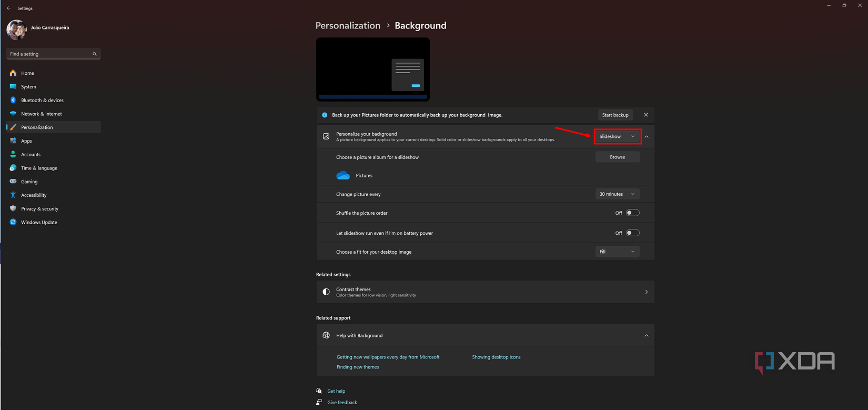Open the Bluetooth & devices icon
The width and height of the screenshot is (868, 410).
coord(13,100)
